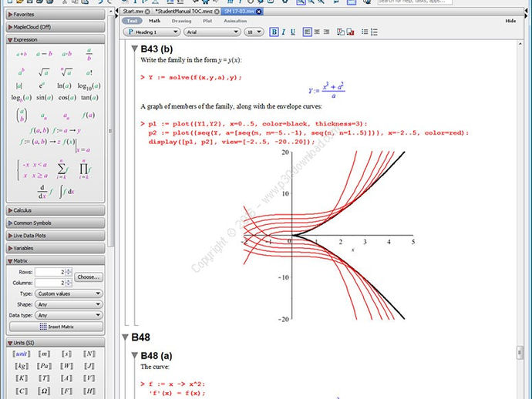Open the Plot context tab
This screenshot has width=532, height=399.
tap(207, 21)
